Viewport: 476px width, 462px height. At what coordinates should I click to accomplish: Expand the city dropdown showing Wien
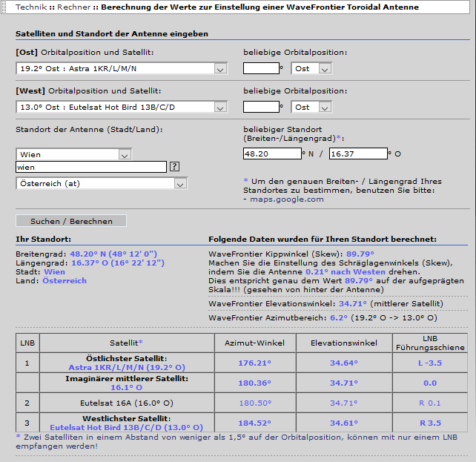tap(73, 154)
